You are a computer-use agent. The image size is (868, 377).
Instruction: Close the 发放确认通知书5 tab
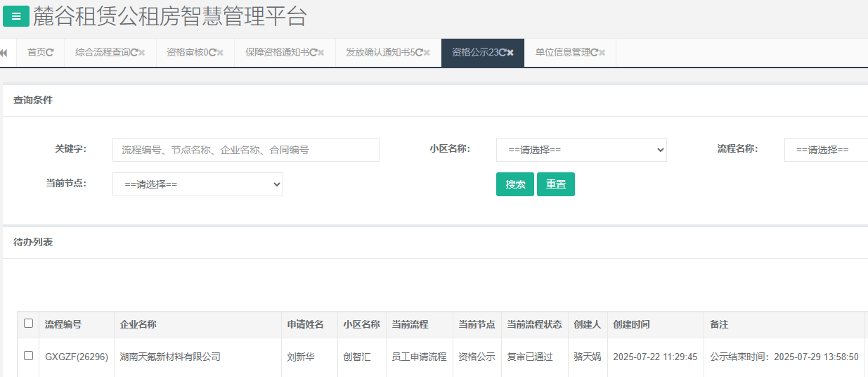[427, 53]
